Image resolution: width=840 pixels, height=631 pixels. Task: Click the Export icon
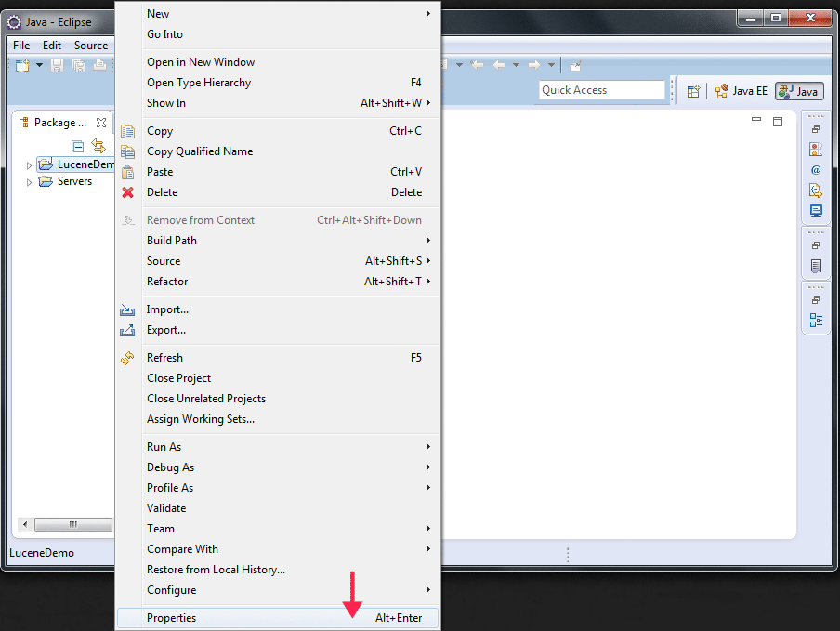click(127, 330)
